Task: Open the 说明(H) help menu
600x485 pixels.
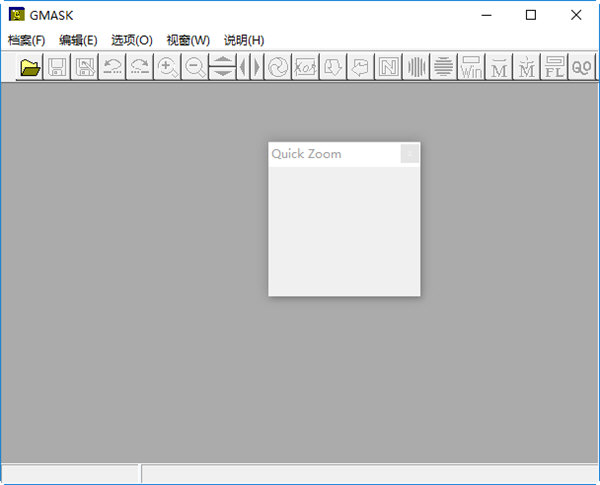Action: click(x=244, y=40)
